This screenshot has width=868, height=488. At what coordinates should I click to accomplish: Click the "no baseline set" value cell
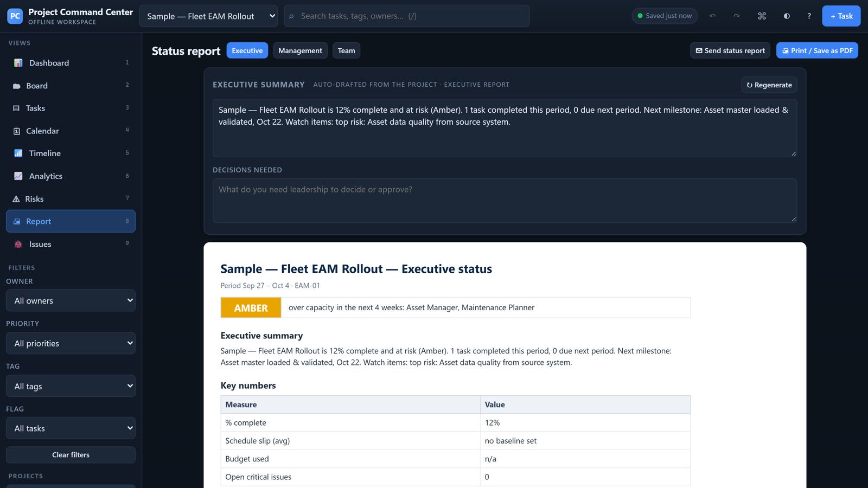[585, 441]
